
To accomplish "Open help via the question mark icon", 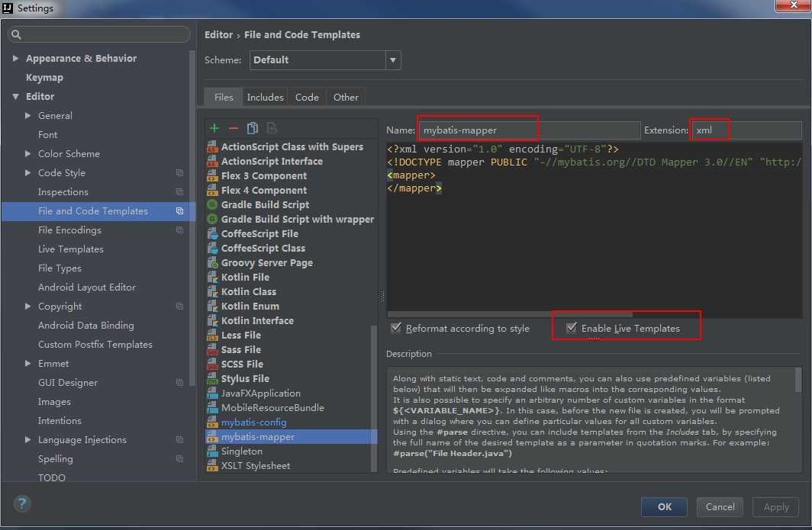I will pos(22,503).
